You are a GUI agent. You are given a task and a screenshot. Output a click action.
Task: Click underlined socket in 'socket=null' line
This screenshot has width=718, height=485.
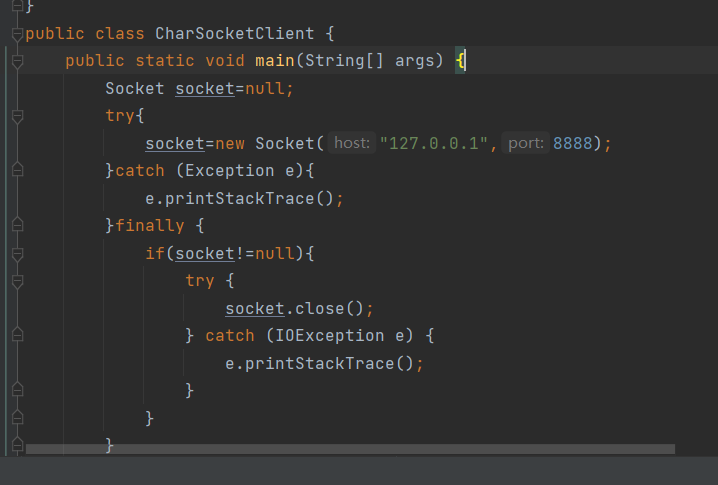tap(205, 88)
